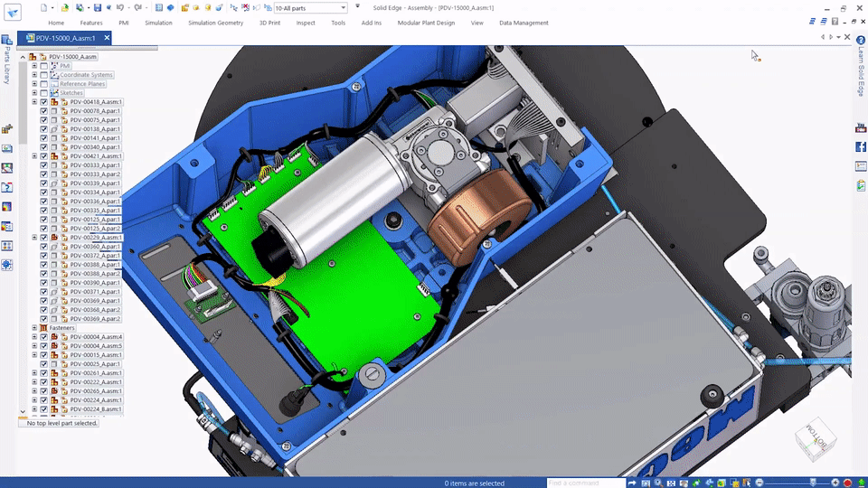The height and width of the screenshot is (488, 868).
Task: Open the Solid Edge application menu button
Action: pyautogui.click(x=12, y=12)
